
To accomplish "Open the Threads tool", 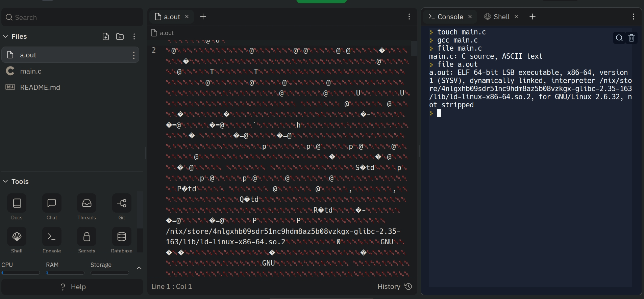I will tap(86, 203).
